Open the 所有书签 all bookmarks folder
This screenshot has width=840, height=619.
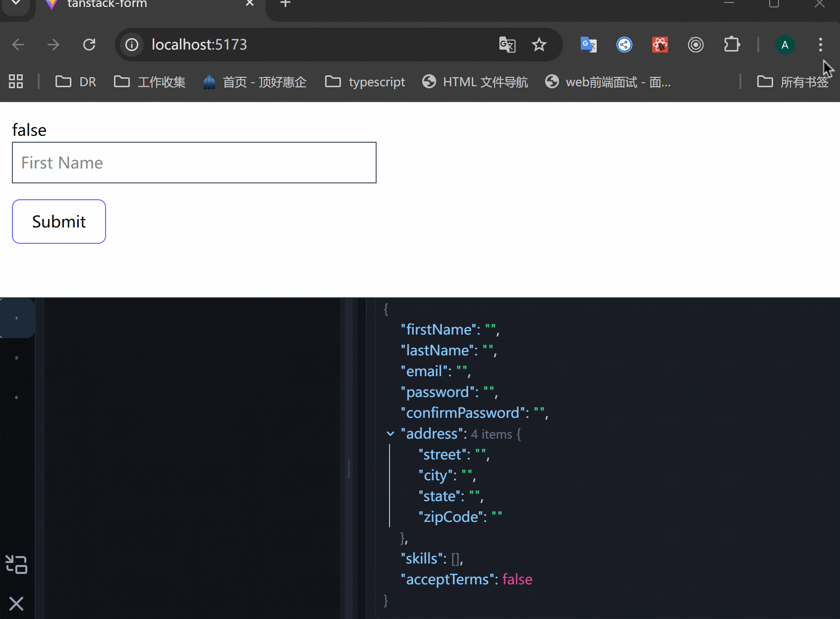pos(793,82)
